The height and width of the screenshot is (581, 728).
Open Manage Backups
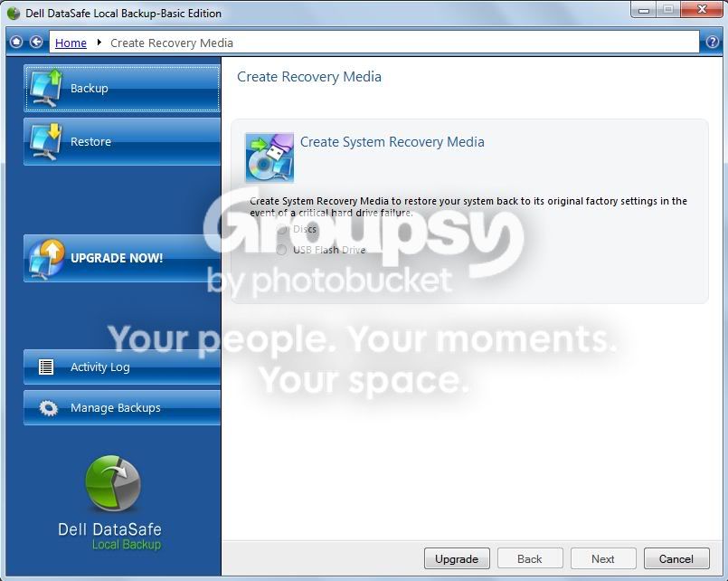pyautogui.click(x=122, y=408)
